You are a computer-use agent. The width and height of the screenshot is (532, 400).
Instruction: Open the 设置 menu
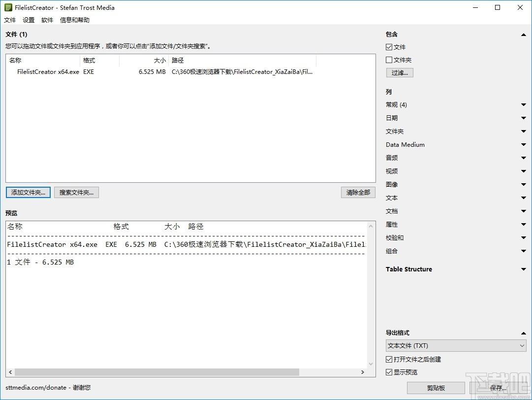[29, 20]
